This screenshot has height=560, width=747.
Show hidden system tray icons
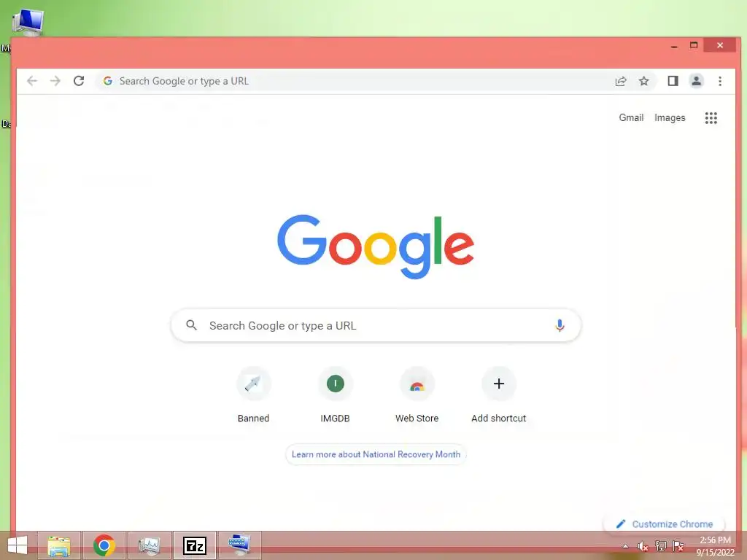[x=625, y=546]
